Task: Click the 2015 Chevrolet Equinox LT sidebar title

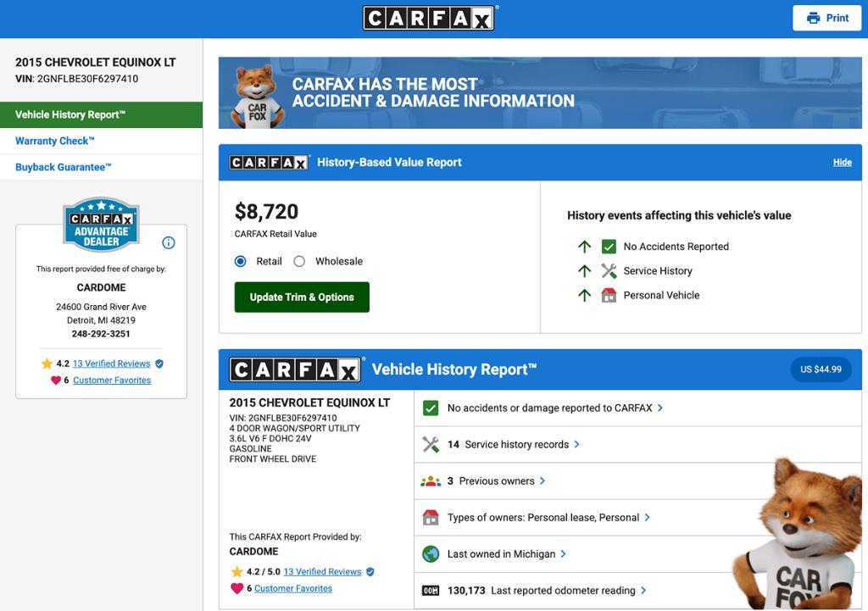Action: [95, 63]
